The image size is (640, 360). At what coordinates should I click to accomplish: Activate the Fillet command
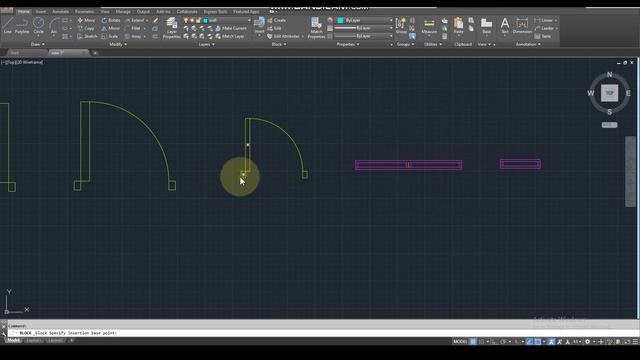tap(133, 28)
